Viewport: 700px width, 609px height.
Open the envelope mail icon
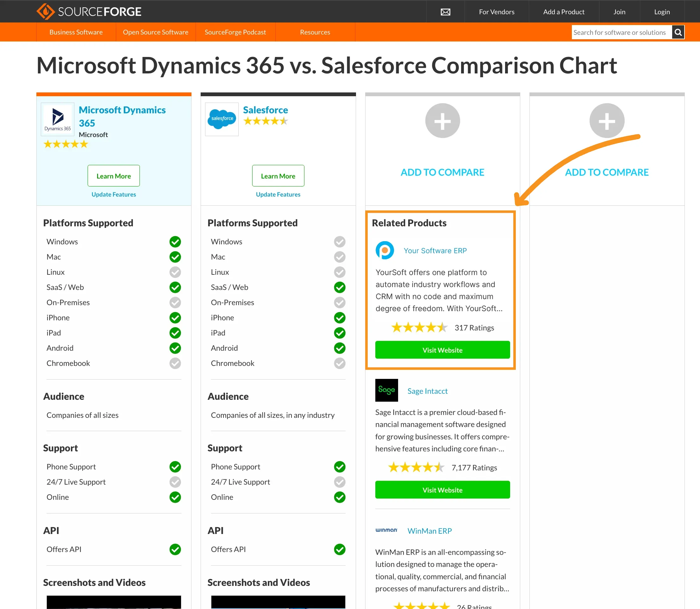[446, 12]
